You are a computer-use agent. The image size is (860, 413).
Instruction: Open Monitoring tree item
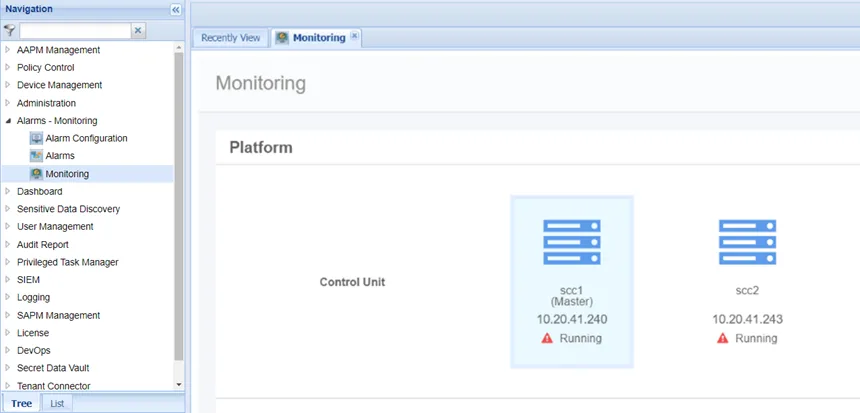(x=67, y=174)
